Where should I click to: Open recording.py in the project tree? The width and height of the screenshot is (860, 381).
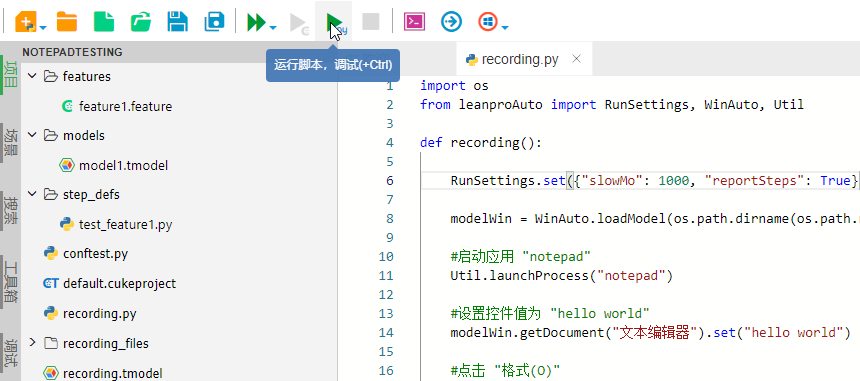(100, 314)
